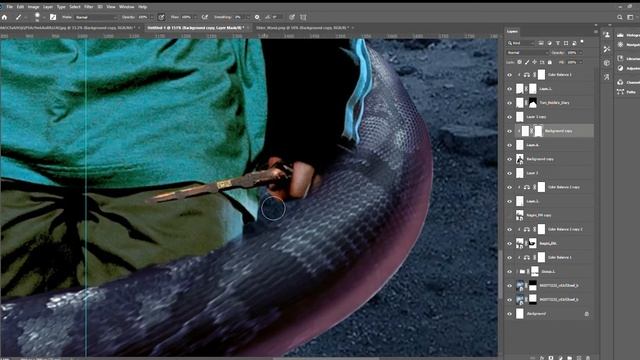Open brush Mode Normal dropdown

pyautogui.click(x=96, y=17)
